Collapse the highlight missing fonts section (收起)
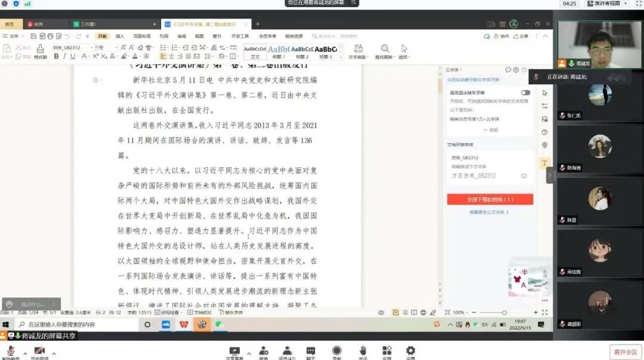The height and width of the screenshot is (360, 644). [x=490, y=130]
